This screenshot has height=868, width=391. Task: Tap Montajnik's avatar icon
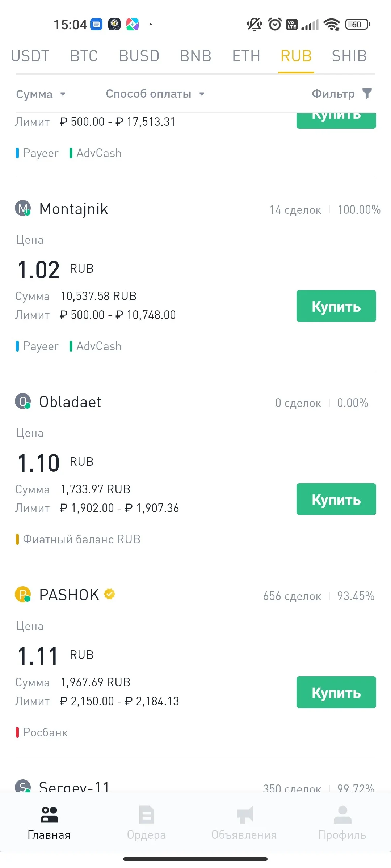[x=23, y=208]
